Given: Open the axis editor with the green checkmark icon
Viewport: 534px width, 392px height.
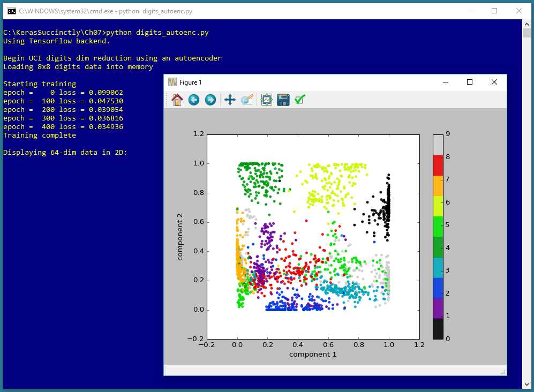Looking at the screenshot, I should click(300, 99).
